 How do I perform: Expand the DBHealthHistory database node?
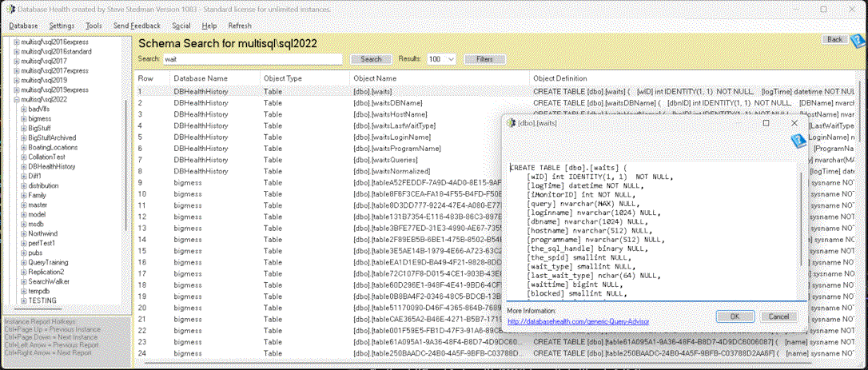click(24, 166)
